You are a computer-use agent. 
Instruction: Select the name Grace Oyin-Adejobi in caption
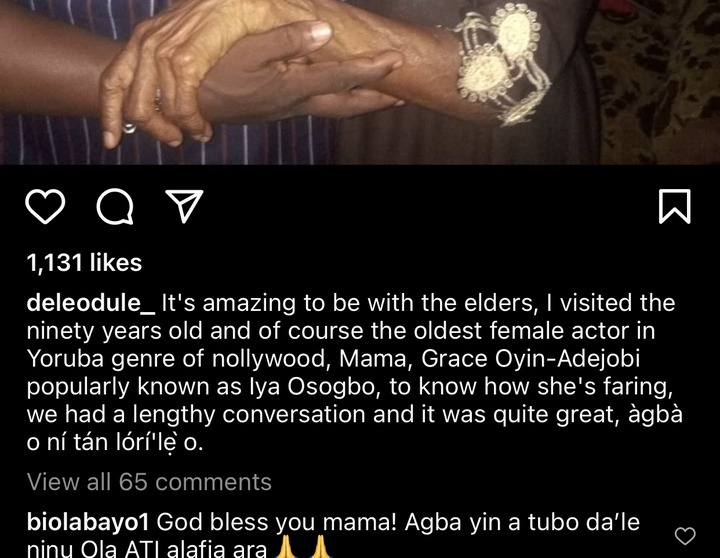click(x=530, y=359)
